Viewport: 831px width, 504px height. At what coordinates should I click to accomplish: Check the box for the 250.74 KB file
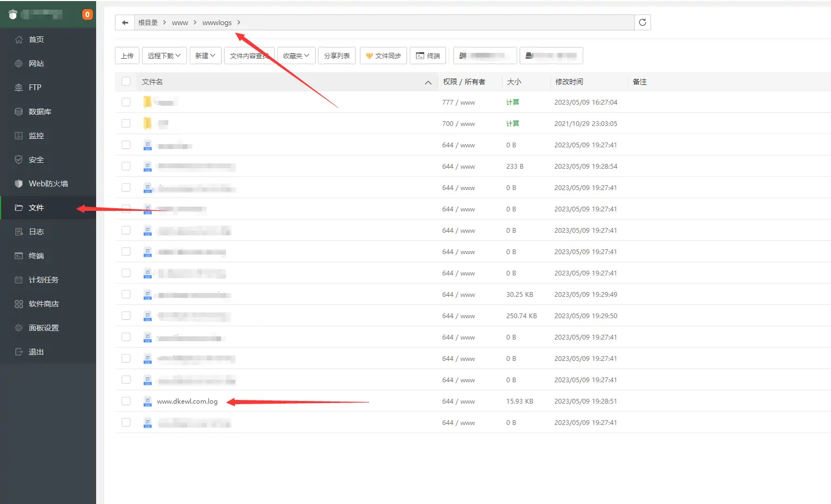126,316
